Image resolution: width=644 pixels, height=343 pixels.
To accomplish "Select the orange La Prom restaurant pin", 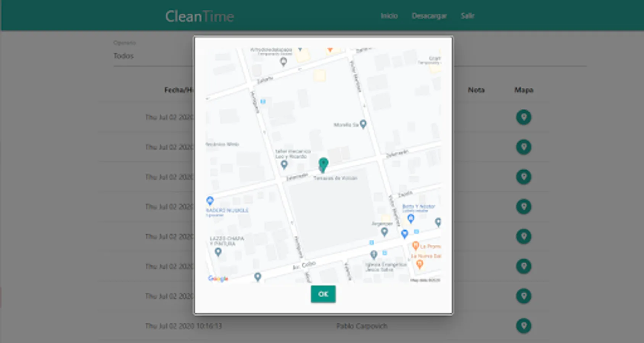I will pos(415,246).
